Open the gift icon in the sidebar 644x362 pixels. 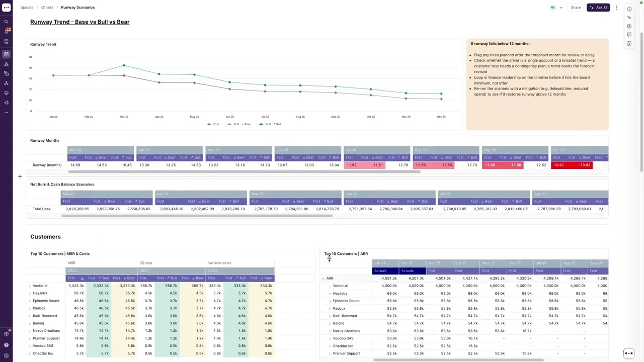coord(6,334)
